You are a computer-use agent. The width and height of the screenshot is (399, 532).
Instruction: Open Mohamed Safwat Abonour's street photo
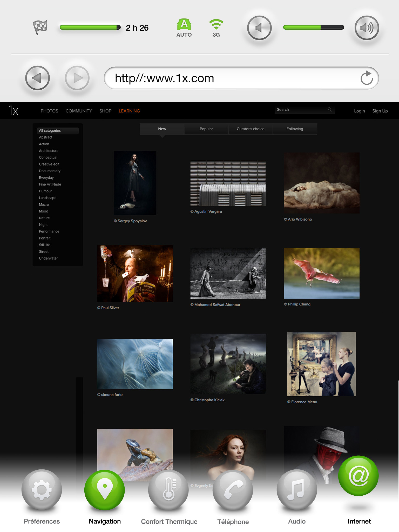tap(228, 273)
